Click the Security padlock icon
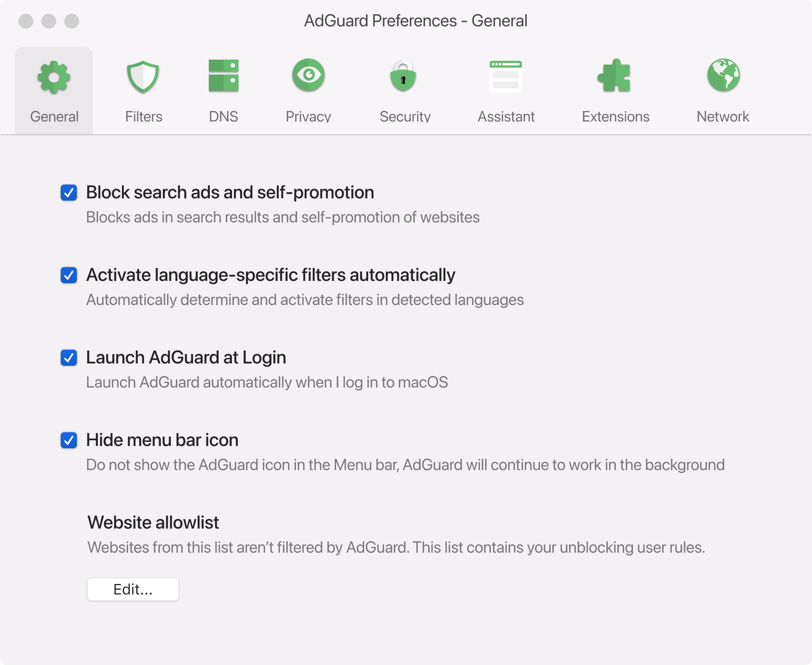The height and width of the screenshot is (665, 812). (x=403, y=76)
